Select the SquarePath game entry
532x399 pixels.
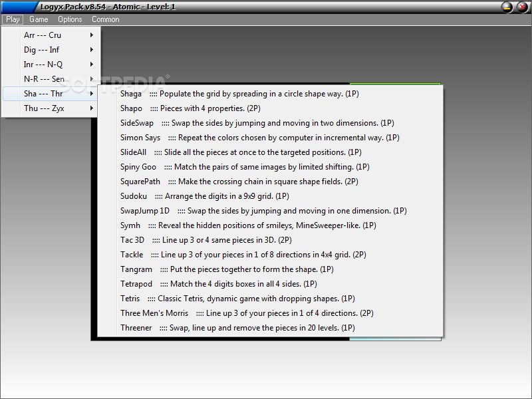(x=270, y=181)
